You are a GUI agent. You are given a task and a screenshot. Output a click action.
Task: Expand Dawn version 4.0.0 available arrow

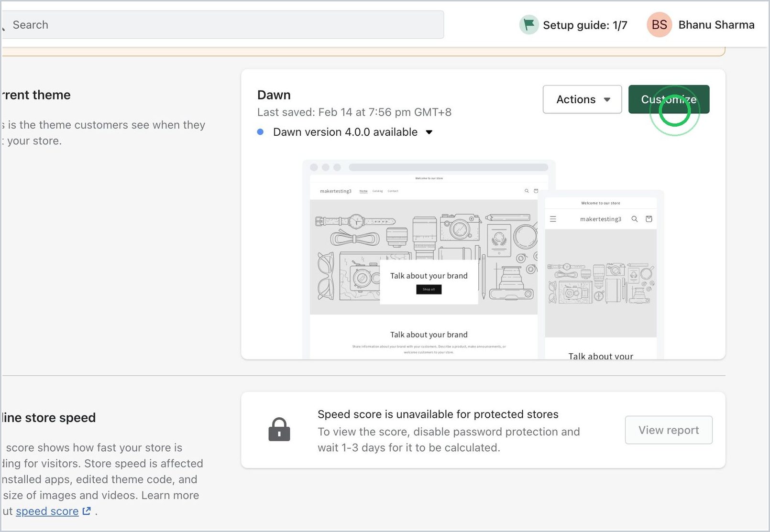429,132
